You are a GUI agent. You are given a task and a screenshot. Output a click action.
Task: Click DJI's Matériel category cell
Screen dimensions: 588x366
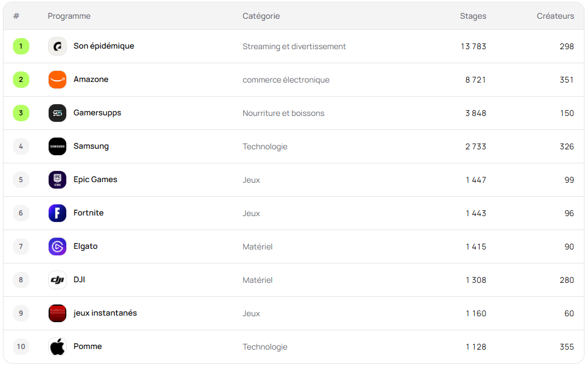[257, 280]
